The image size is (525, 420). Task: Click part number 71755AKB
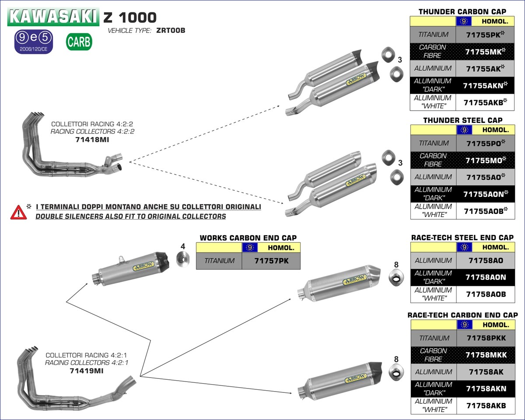(483, 102)
